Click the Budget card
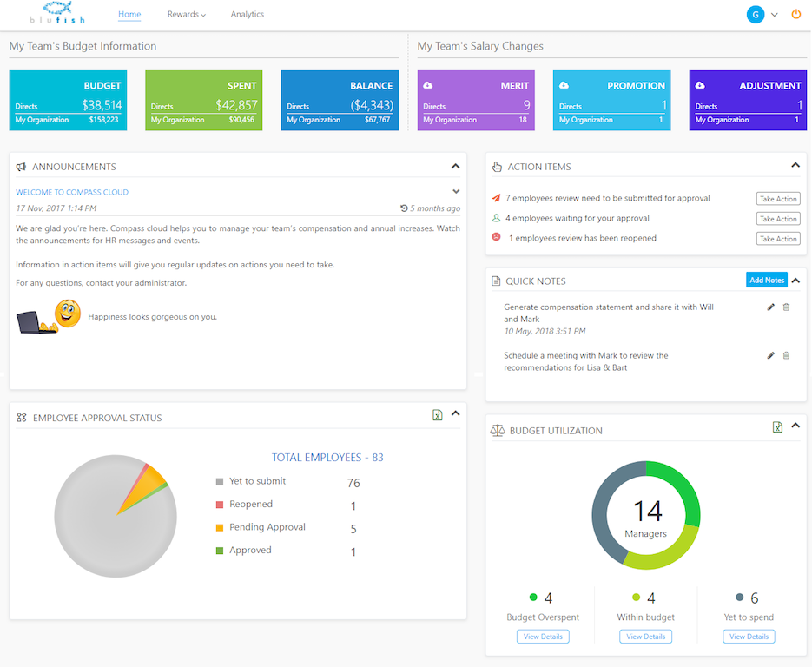 (68, 101)
